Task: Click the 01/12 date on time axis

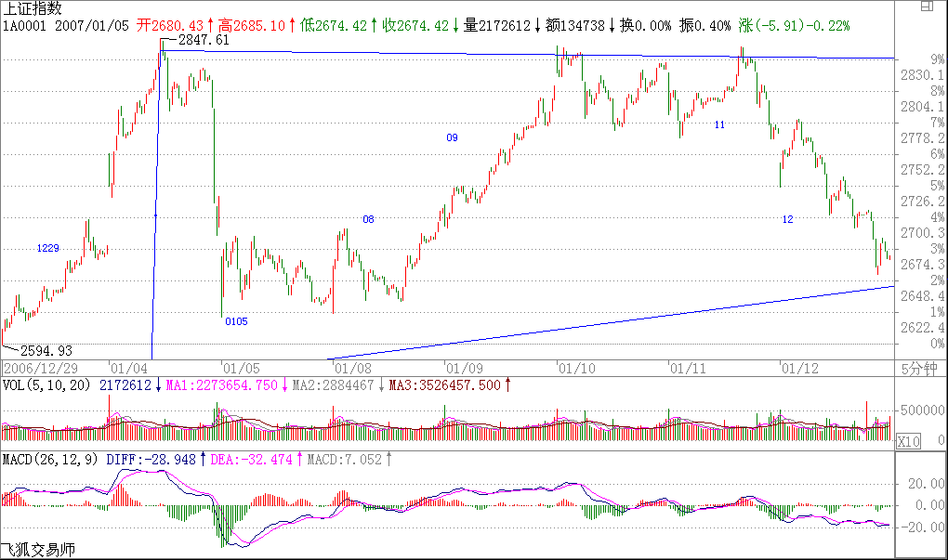Action: pyautogui.click(x=797, y=368)
